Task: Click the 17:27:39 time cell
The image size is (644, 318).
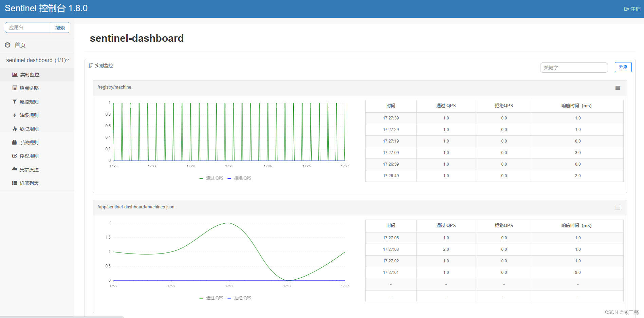Action: (391, 118)
